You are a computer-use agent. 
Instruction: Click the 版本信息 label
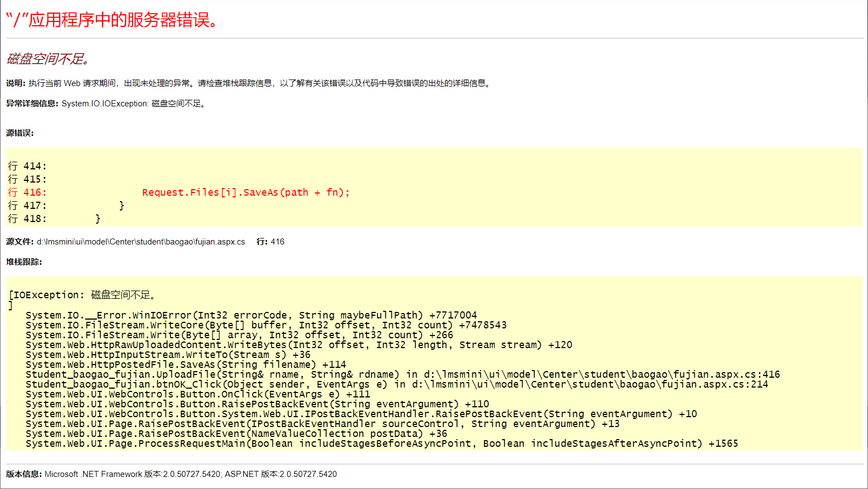(24, 474)
